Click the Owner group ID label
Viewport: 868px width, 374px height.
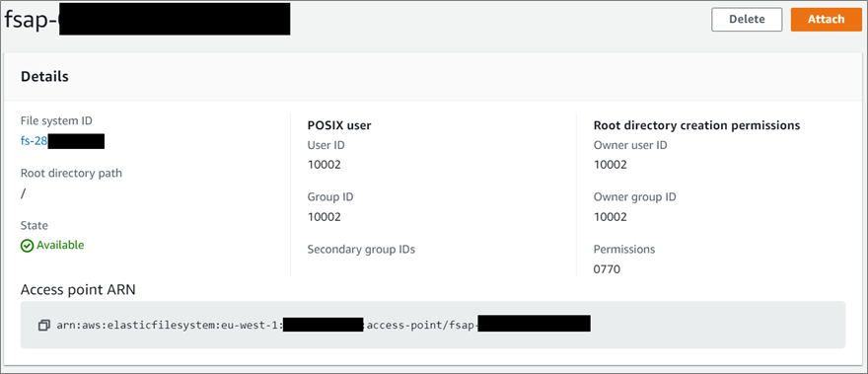point(635,196)
